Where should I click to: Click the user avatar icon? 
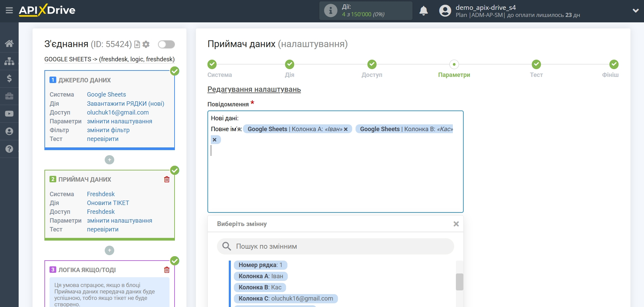point(445,11)
